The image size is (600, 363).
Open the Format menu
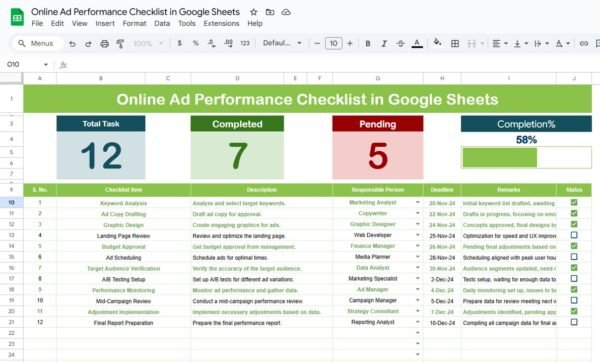pyautogui.click(x=134, y=23)
